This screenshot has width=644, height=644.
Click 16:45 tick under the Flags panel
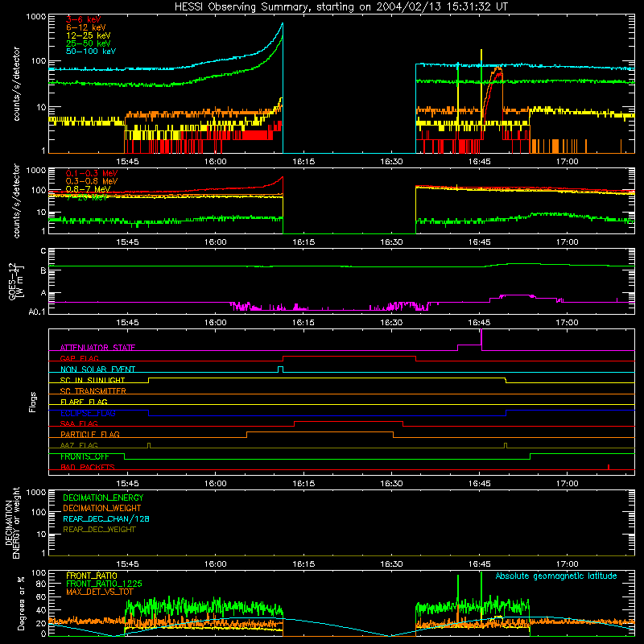[x=479, y=484]
